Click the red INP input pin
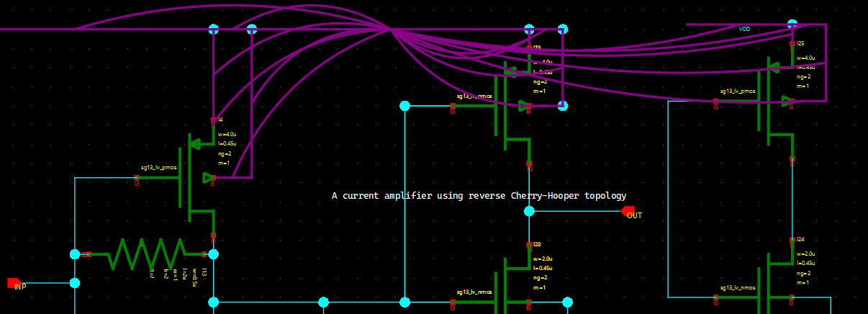Viewport: 868px width, 314px height. (14, 283)
